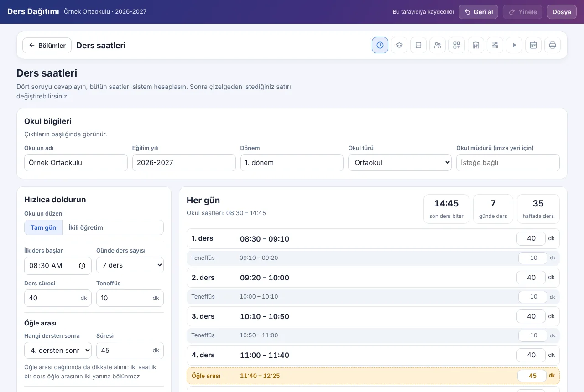This screenshot has width=584, height=392.
Task: Open the Dosya menu
Action: pos(562,12)
